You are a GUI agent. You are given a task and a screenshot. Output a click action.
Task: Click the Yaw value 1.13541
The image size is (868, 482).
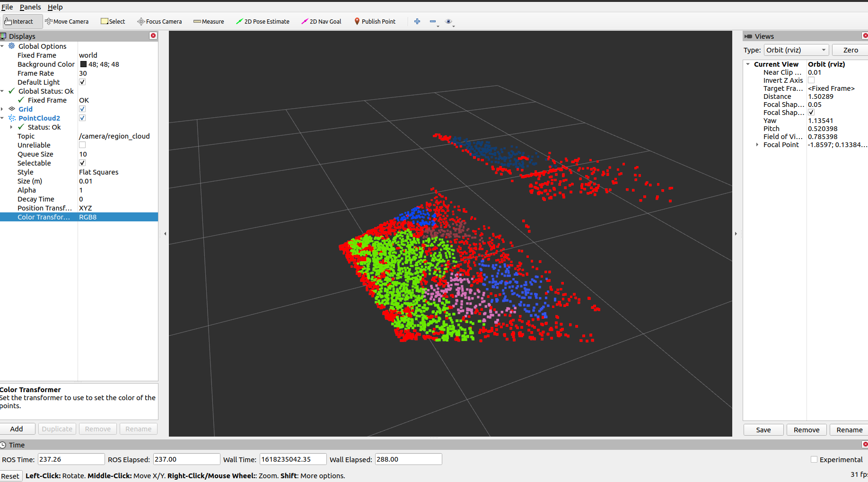point(821,121)
